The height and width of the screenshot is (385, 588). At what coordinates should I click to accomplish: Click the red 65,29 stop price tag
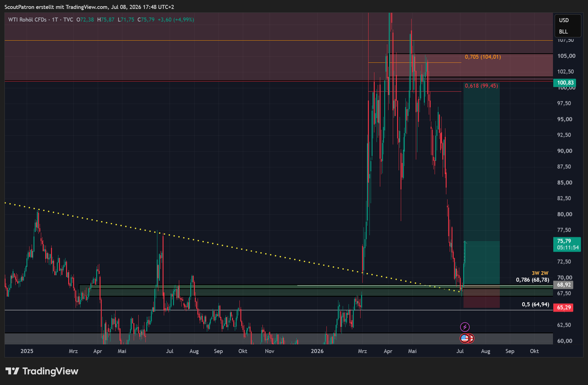point(563,308)
